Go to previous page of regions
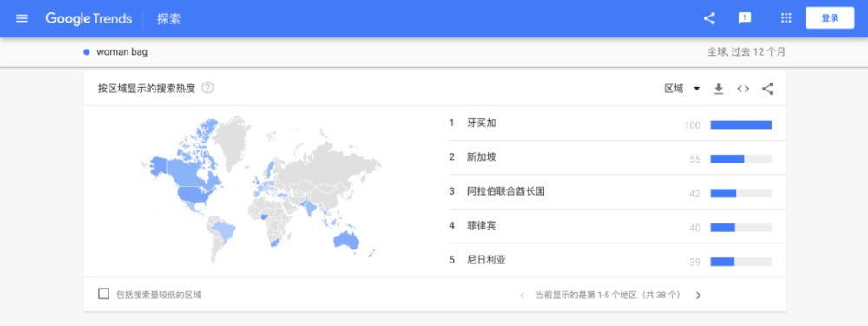The width and height of the screenshot is (868, 326). pyautogui.click(x=522, y=295)
